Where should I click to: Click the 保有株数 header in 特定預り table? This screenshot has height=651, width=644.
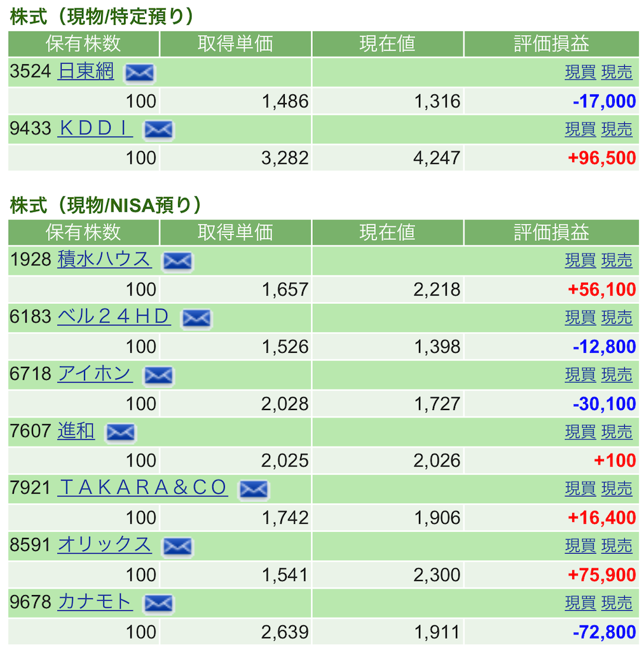point(83,44)
